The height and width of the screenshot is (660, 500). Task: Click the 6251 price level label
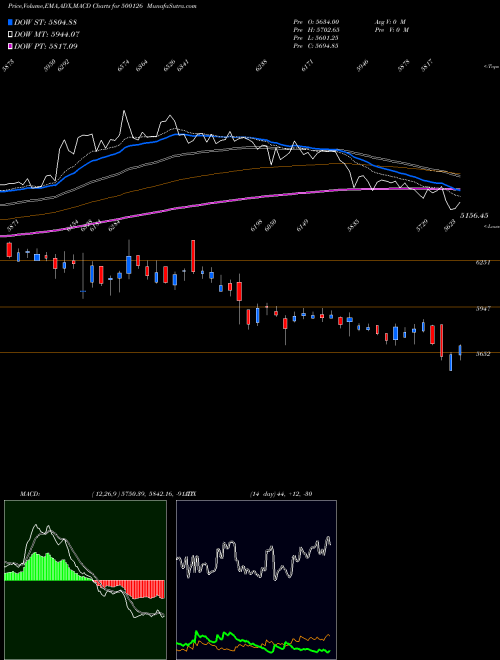[x=483, y=263]
